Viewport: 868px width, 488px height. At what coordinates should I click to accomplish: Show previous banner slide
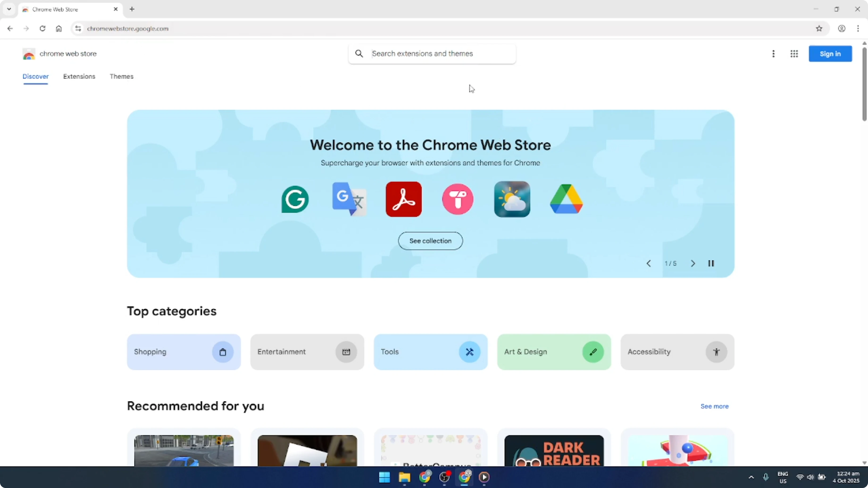[649, 263]
